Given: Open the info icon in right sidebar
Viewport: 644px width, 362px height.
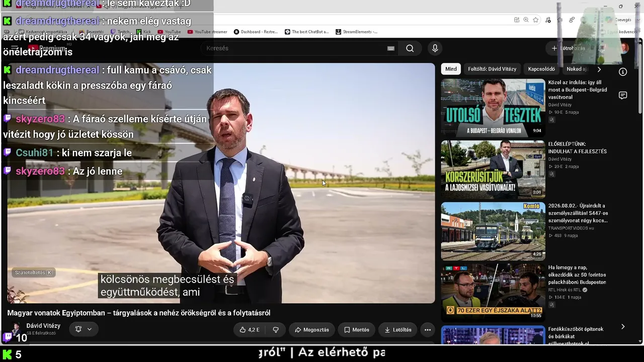Looking at the screenshot, I should click(x=623, y=72).
